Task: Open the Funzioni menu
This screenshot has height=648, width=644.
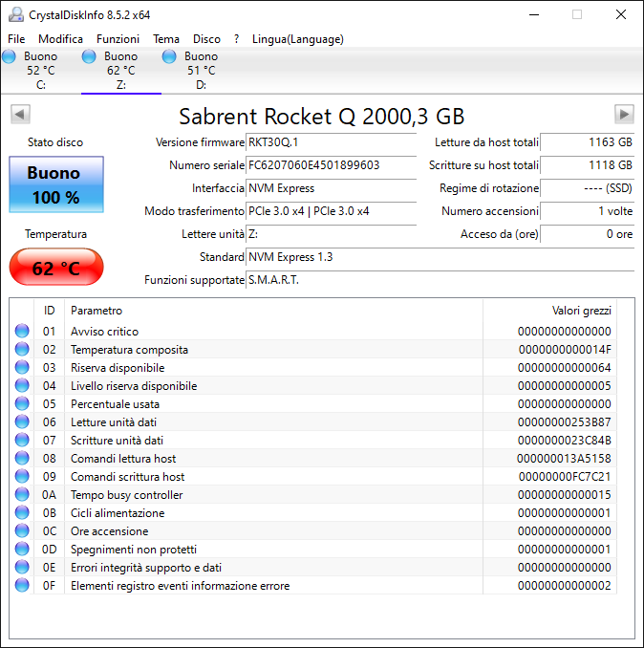Action: tap(118, 39)
